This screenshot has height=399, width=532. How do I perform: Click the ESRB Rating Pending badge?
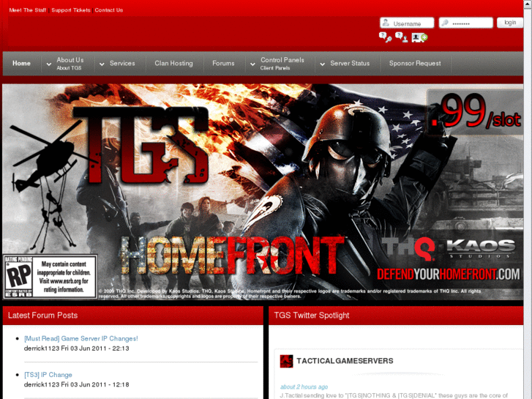point(50,277)
